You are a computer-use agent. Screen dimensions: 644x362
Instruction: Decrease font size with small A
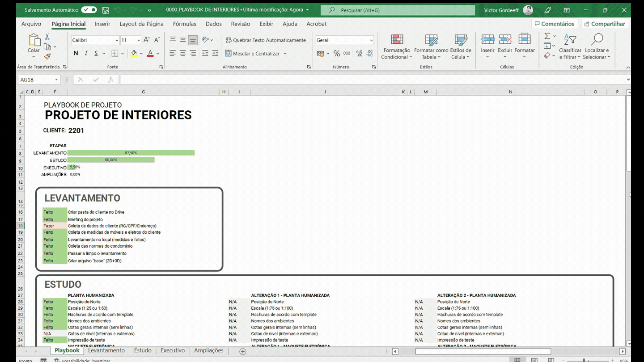pos(157,40)
